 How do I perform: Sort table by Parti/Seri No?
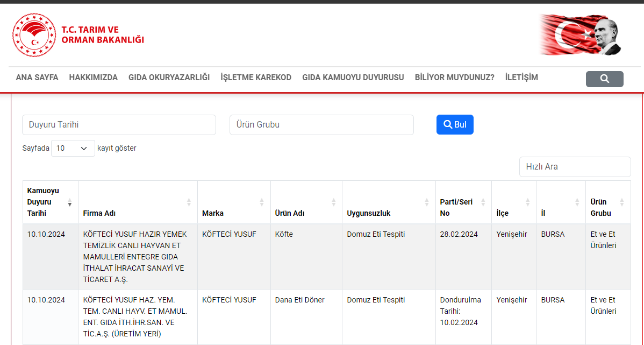click(463, 202)
